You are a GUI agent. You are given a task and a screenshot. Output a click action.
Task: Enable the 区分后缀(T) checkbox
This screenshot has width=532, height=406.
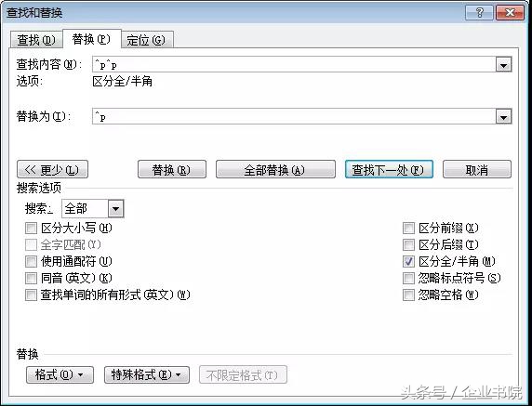pos(408,244)
